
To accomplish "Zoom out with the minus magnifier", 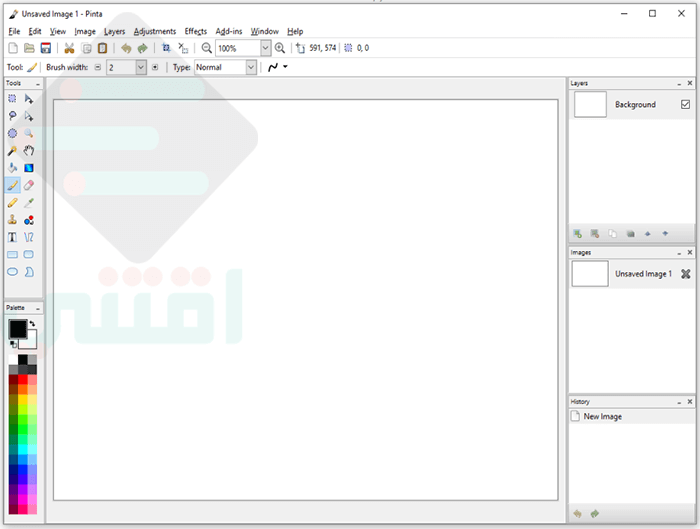I will coord(206,48).
